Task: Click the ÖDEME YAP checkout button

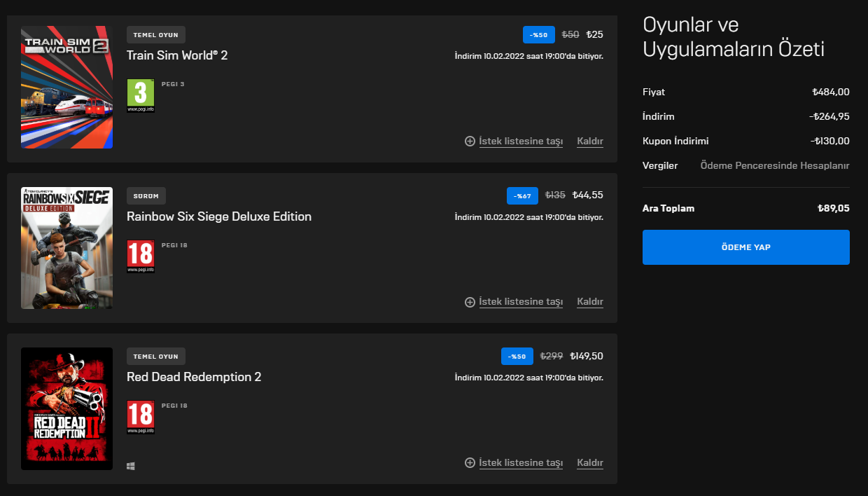Action: [x=745, y=247]
